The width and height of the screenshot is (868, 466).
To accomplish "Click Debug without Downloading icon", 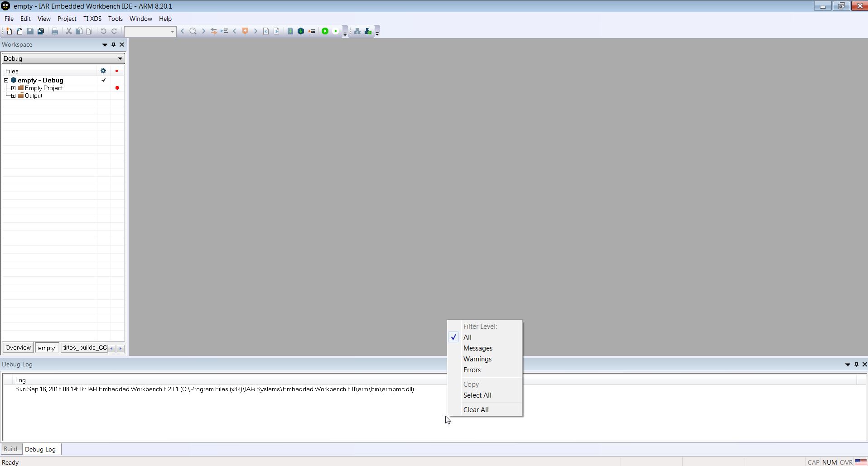I will (x=336, y=31).
